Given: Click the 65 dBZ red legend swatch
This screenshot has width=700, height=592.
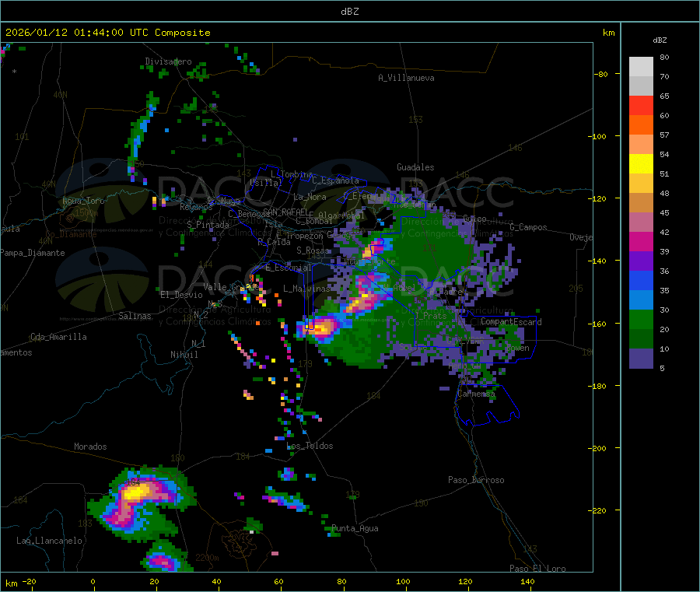Looking at the screenshot, I should 641,105.
